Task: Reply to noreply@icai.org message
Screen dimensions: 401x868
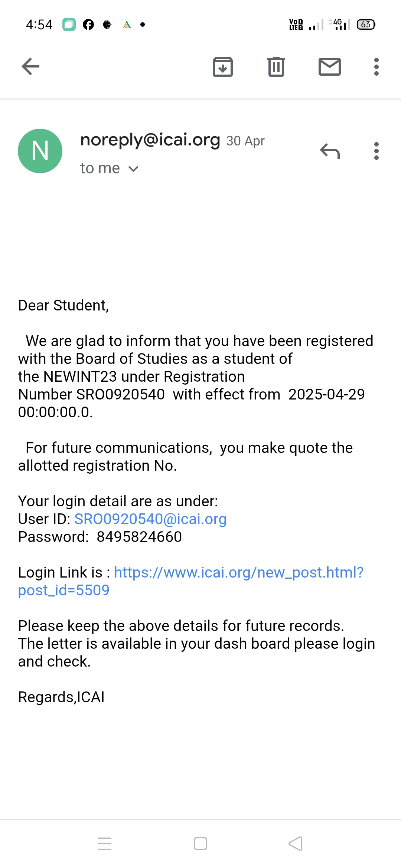Action: 330,151
